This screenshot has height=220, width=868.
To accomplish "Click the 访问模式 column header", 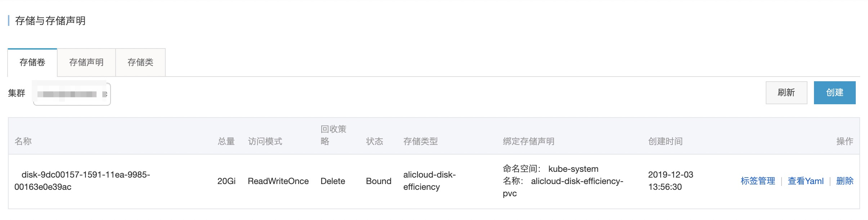I will [x=265, y=141].
